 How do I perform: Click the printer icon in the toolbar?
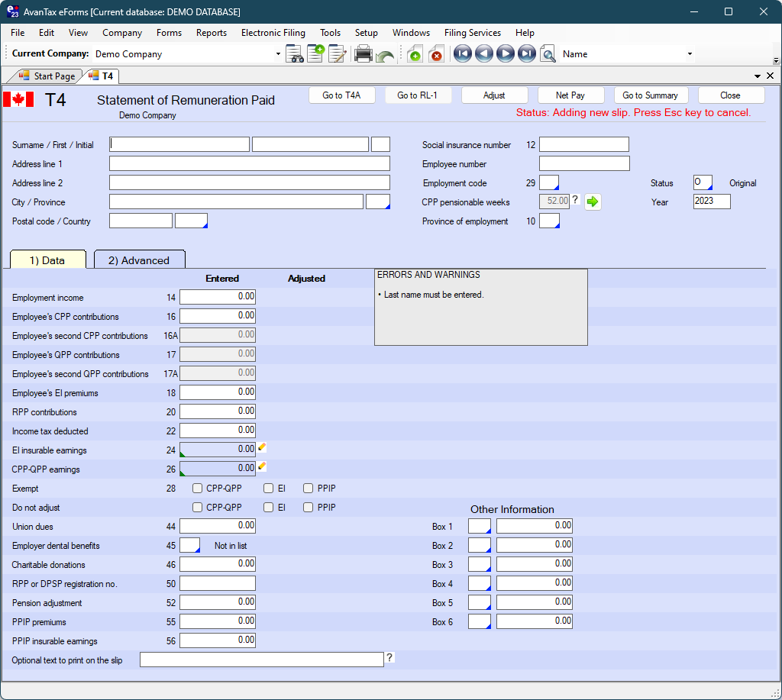[364, 54]
